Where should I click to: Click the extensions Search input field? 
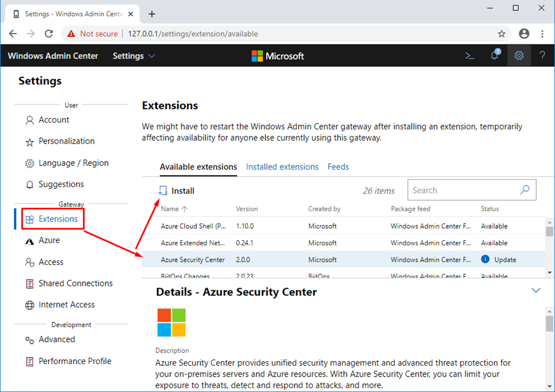tap(462, 191)
